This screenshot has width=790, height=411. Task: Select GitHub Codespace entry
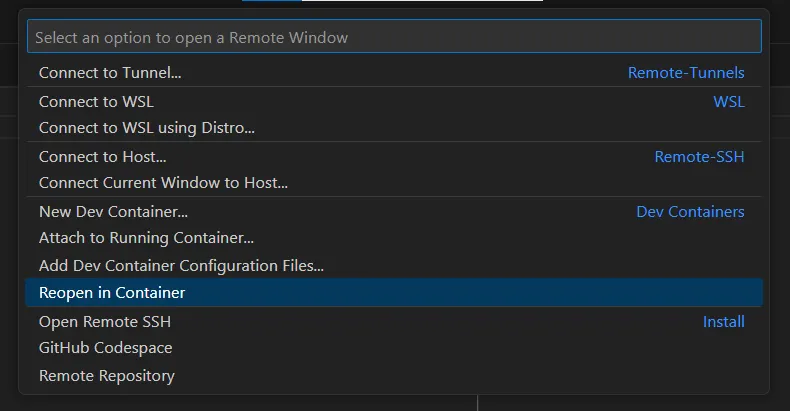coord(105,348)
